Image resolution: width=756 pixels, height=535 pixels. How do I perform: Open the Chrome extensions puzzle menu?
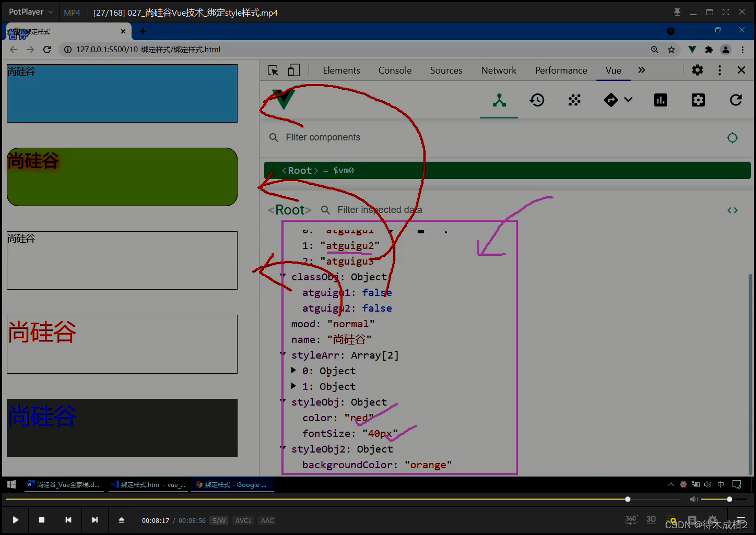[x=708, y=50]
